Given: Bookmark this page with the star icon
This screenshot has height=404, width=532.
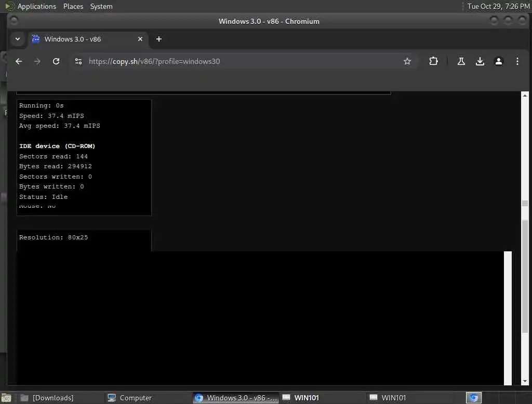Looking at the screenshot, I should coord(407,61).
